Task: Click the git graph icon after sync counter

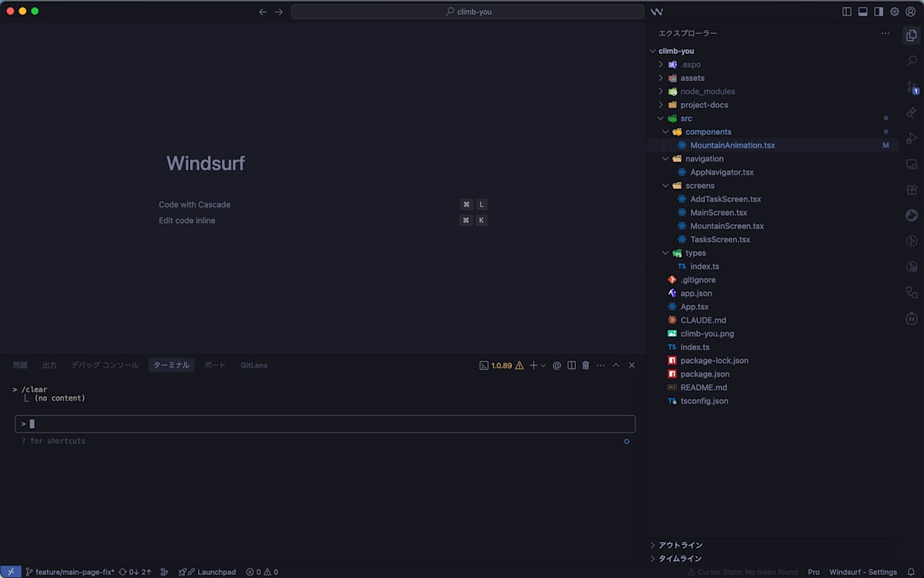Action: point(164,572)
